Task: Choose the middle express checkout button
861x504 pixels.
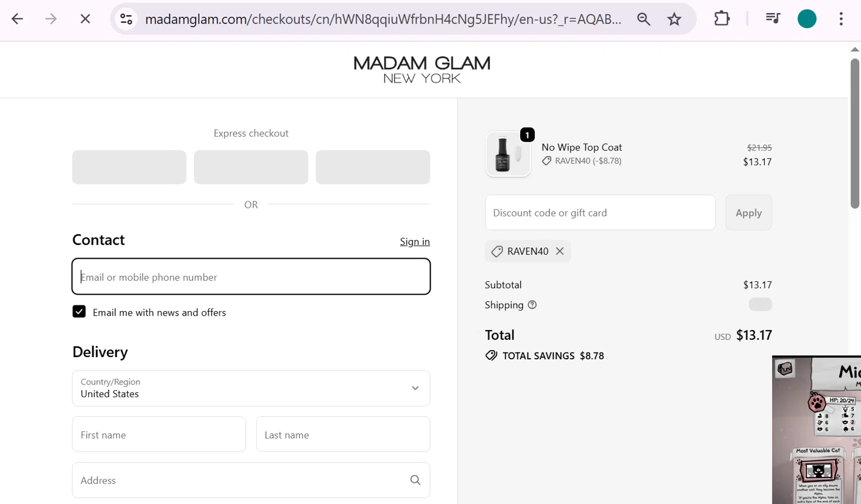Action: [251, 167]
